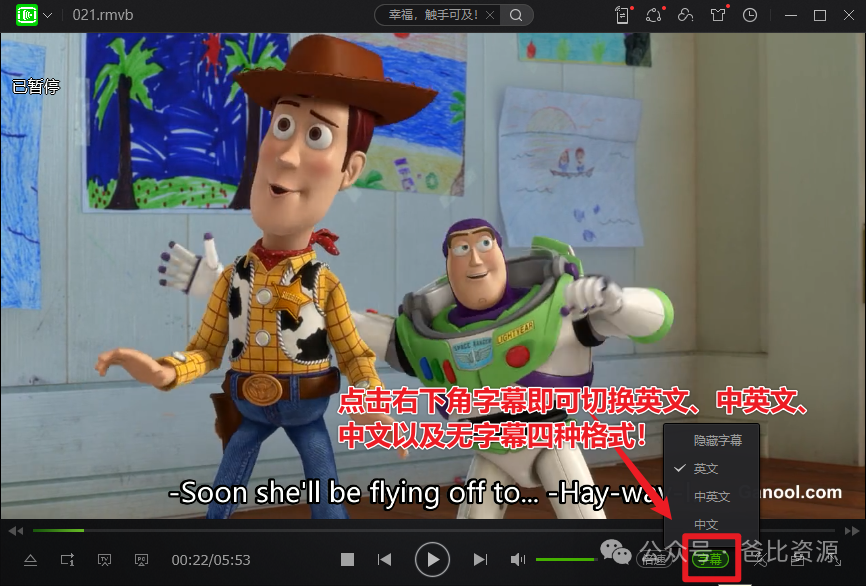Click the green iQIYI player logo
Viewport: 866px width, 586px height.
[x=27, y=15]
